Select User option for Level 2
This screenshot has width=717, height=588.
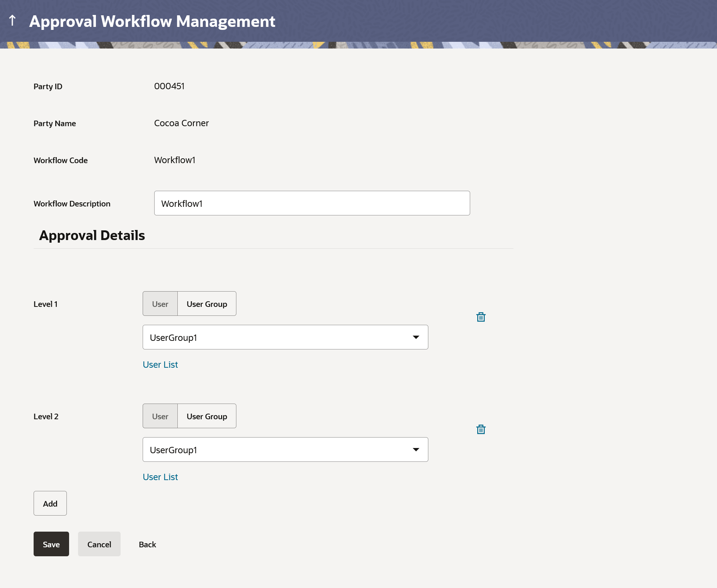(x=160, y=416)
